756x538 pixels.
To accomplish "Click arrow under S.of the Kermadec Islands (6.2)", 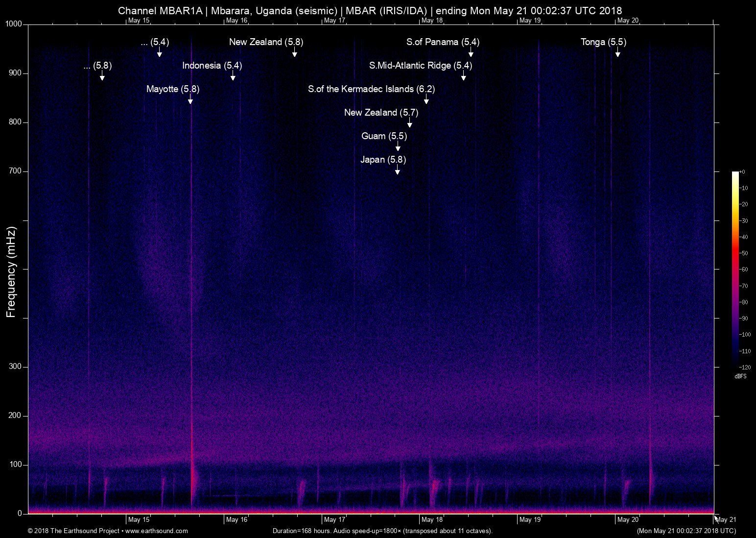I will click(x=426, y=100).
